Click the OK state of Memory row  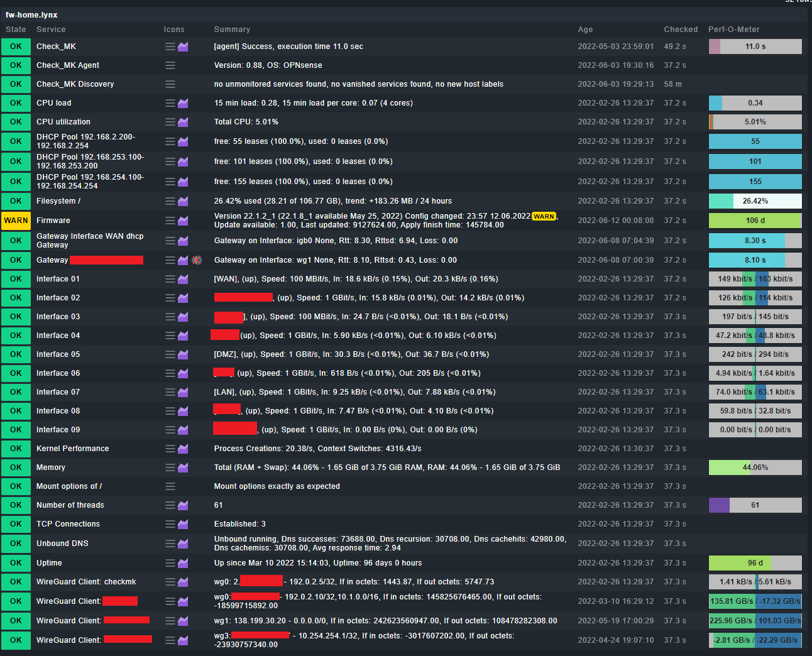coord(16,467)
